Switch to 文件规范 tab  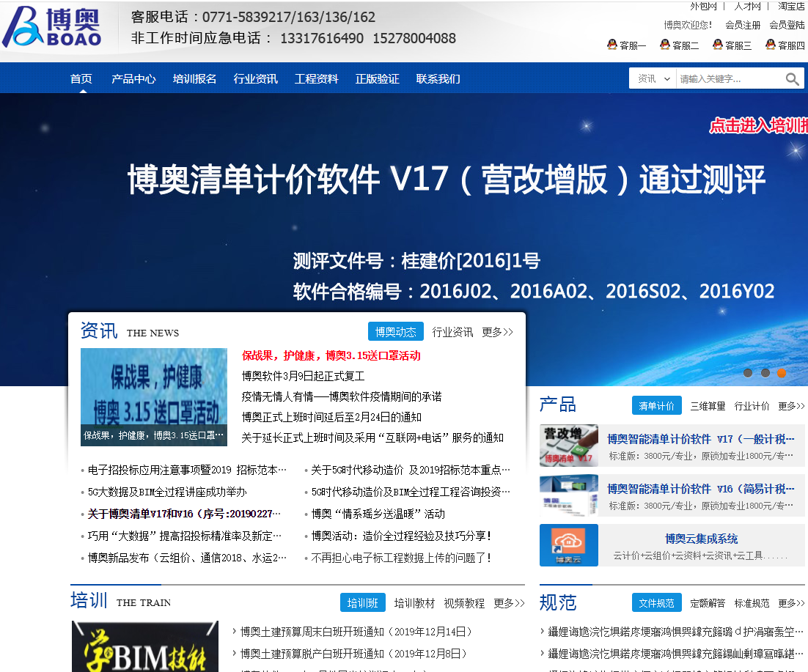point(656,603)
